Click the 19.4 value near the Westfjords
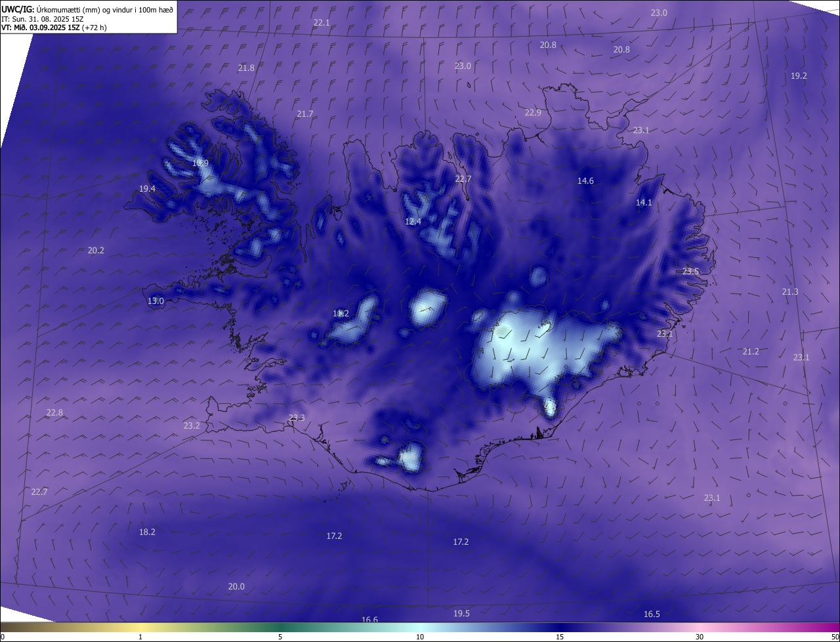This screenshot has height=642, width=840. [x=147, y=189]
